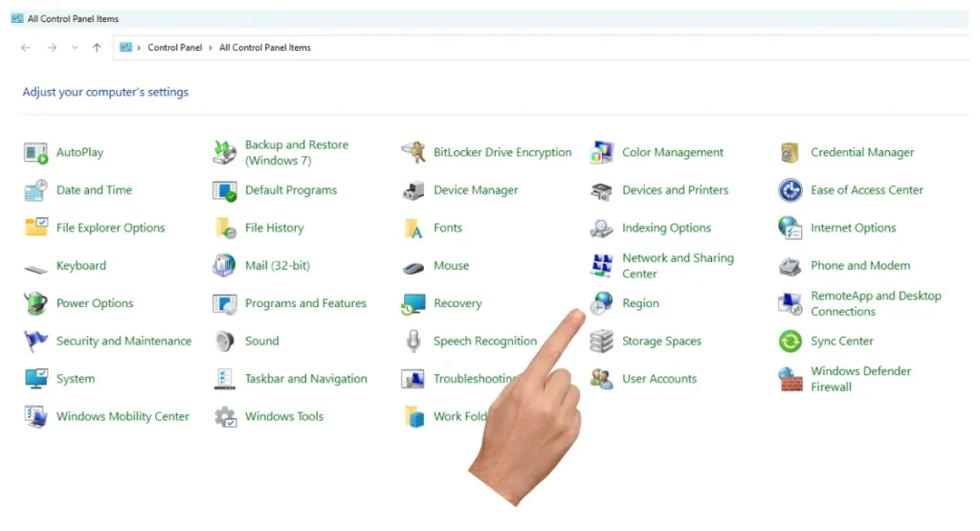Select Control Panel in the address breadcrumb
This screenshot has width=980, height=531.
[x=174, y=48]
